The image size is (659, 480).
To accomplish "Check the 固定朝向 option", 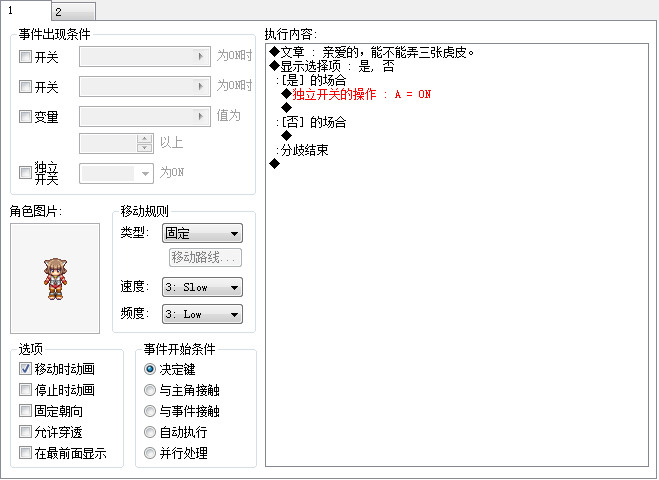I will [25, 411].
